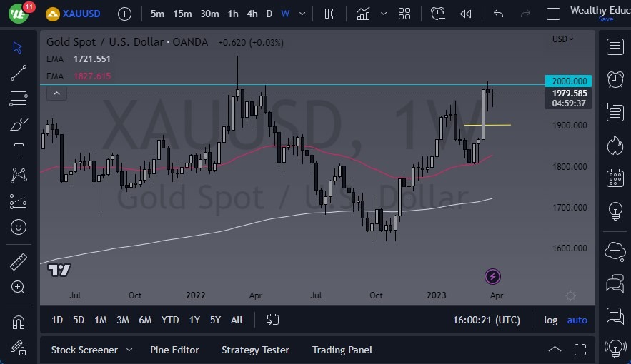This screenshot has height=364, width=631.
Task: Click the bar replay rewind icon
Action: [466, 14]
